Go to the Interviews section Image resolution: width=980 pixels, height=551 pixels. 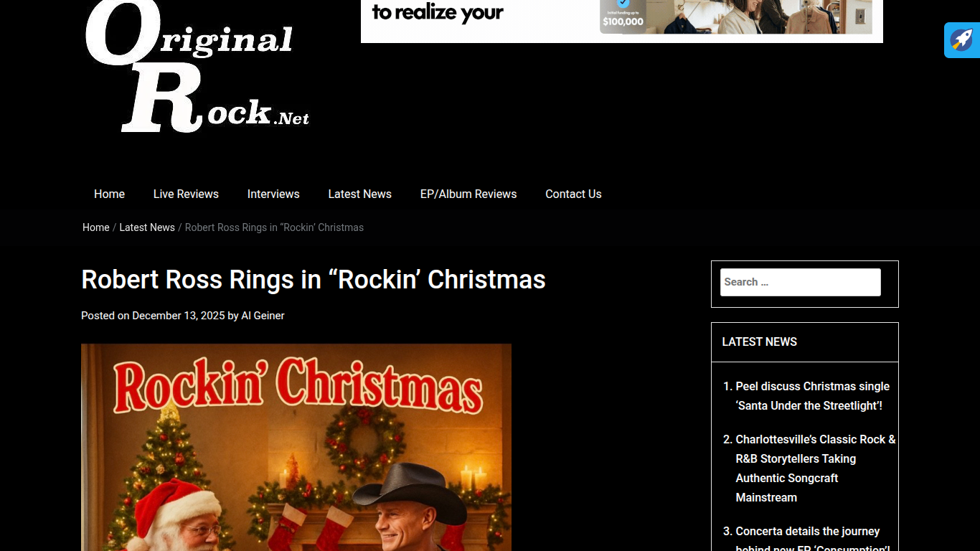coord(273,194)
